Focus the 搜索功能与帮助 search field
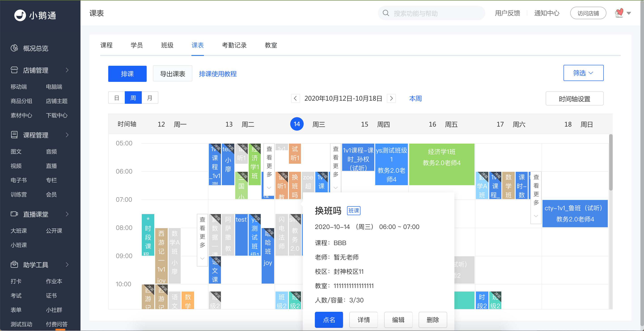 431,13
